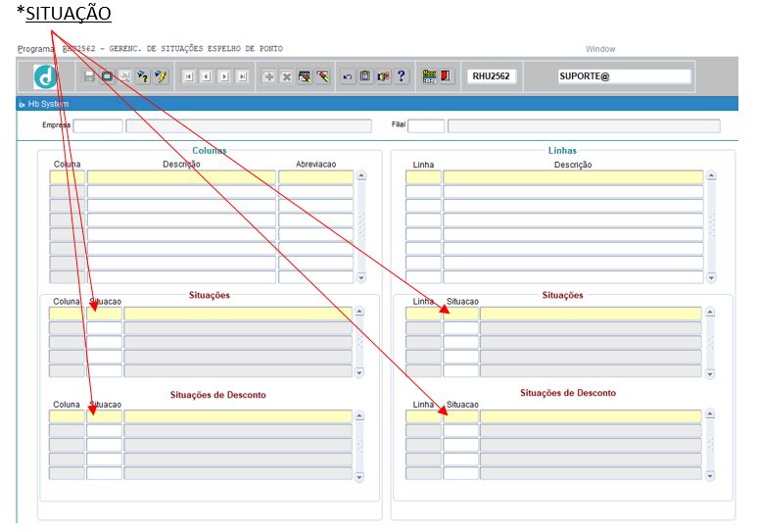Open the Window menu
Screen dimensions: 760x532
pos(600,49)
